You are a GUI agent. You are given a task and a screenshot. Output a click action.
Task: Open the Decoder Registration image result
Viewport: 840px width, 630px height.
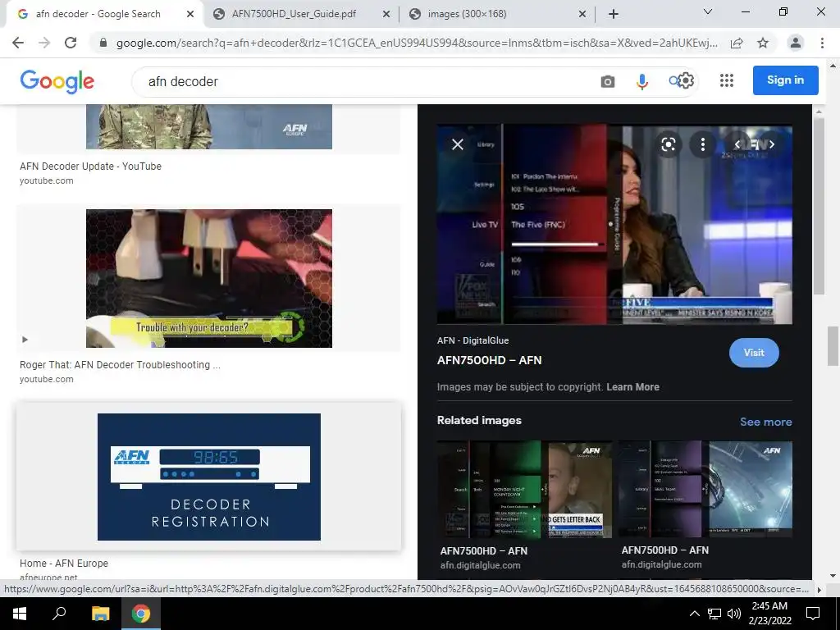tap(209, 477)
